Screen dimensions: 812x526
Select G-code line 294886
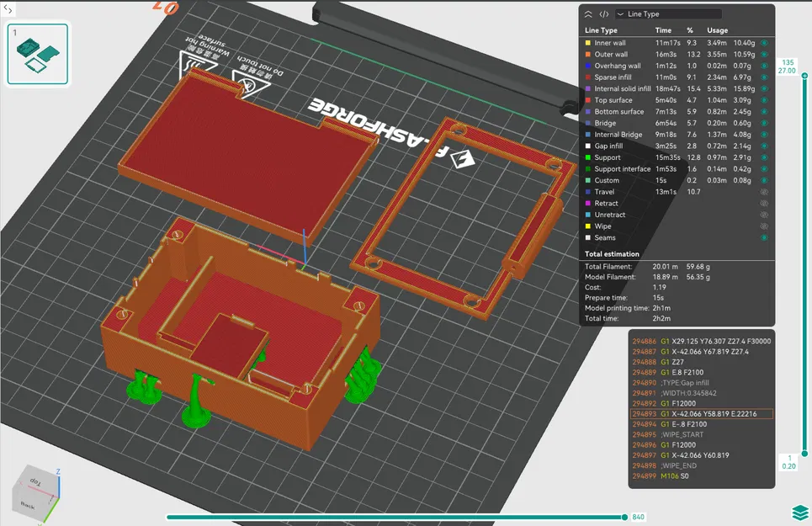(702, 341)
